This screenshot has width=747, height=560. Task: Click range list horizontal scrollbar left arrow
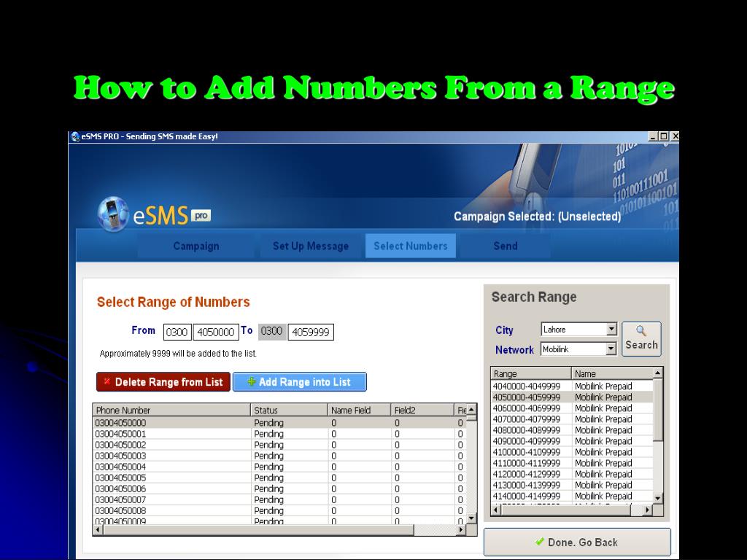click(496, 510)
